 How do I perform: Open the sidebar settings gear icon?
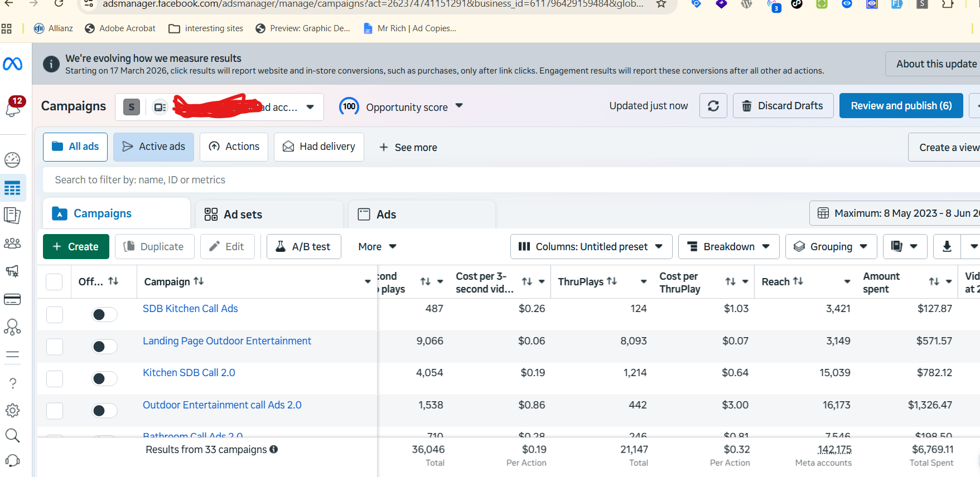pos(12,411)
